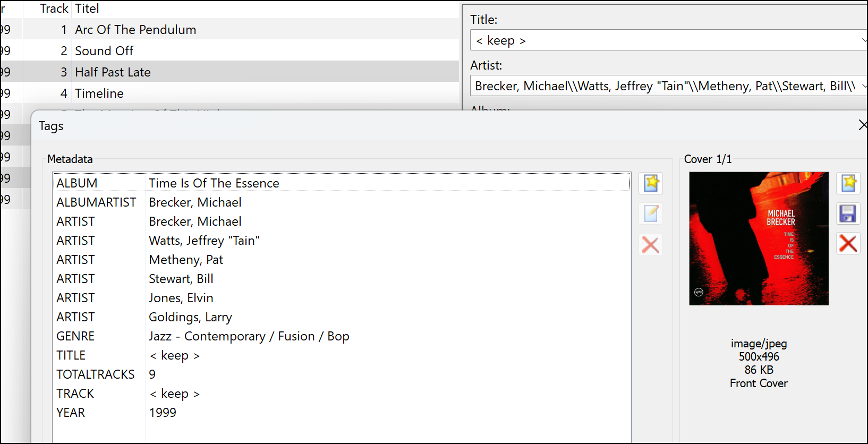This screenshot has width=868, height=444.
Task: Save the cover using the floppy disk icon
Action: 848,214
